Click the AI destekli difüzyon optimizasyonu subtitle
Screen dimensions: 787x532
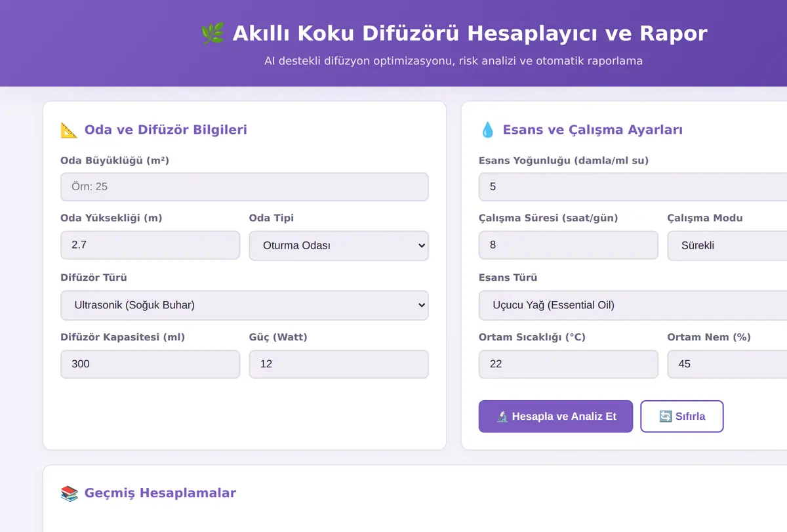point(453,61)
